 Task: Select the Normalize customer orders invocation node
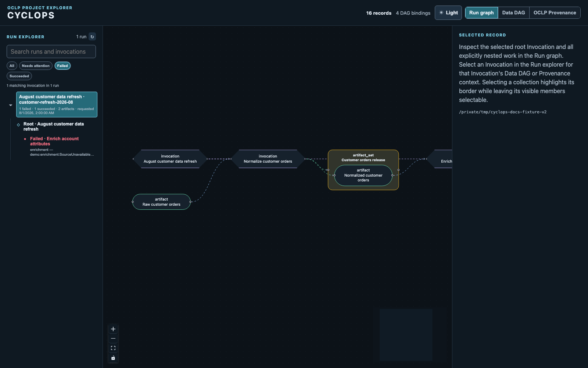pyautogui.click(x=268, y=159)
